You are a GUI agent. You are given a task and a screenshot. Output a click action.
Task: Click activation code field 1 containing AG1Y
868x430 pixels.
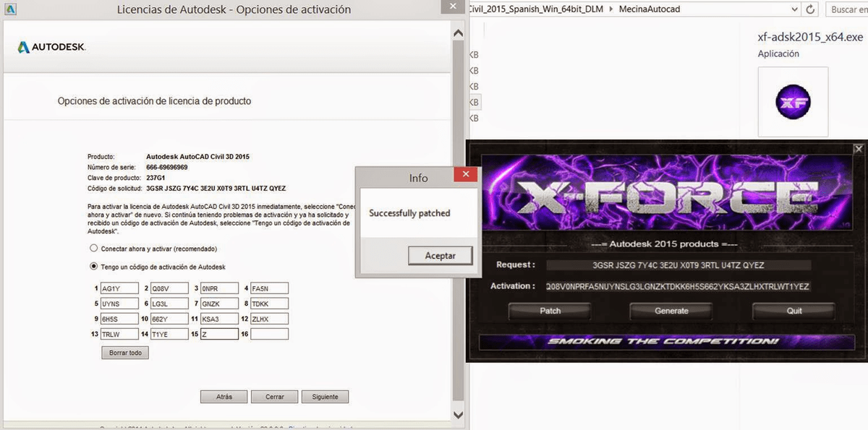[x=119, y=288]
